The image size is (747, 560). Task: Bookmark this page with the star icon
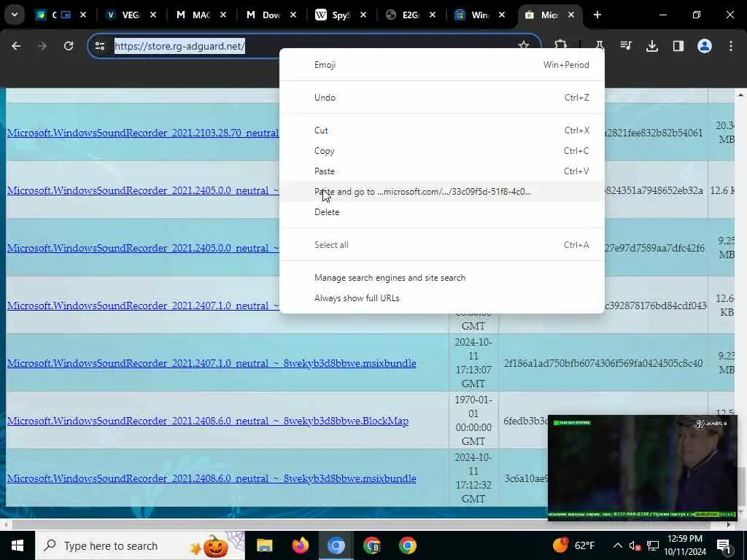[x=524, y=46]
